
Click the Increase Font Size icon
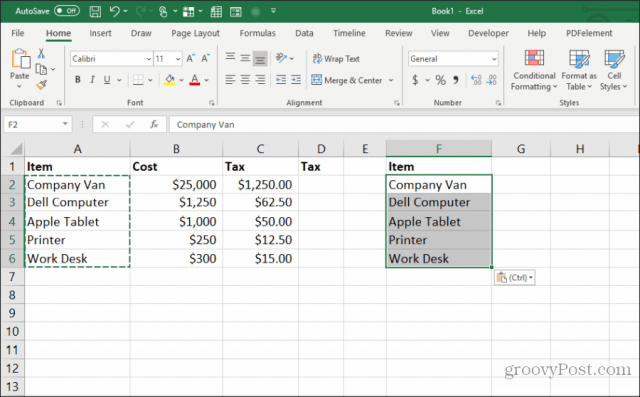click(191, 59)
